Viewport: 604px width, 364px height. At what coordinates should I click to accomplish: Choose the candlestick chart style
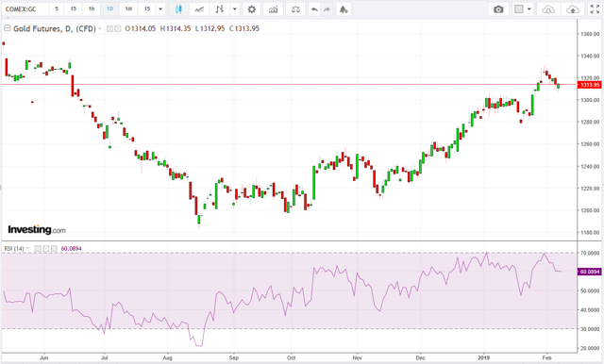tap(178, 9)
